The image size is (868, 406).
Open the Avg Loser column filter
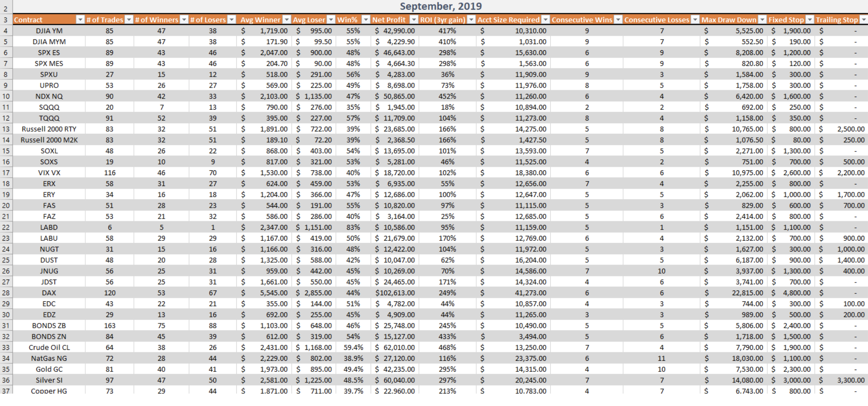pyautogui.click(x=331, y=20)
